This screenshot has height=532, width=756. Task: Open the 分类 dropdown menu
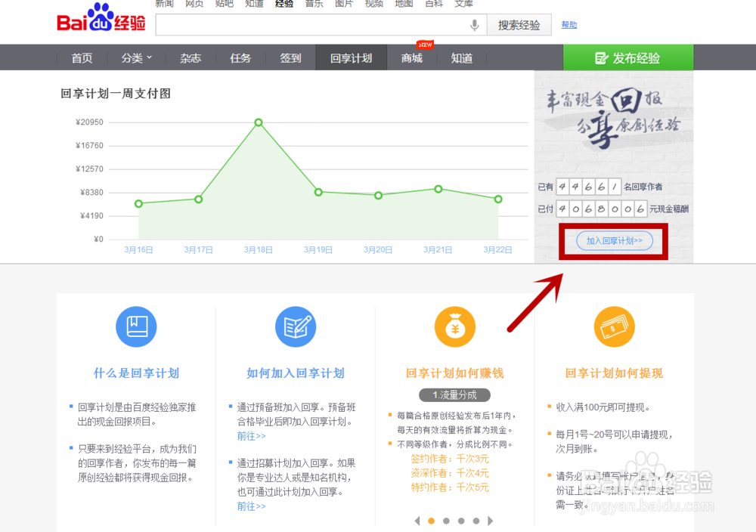point(136,57)
